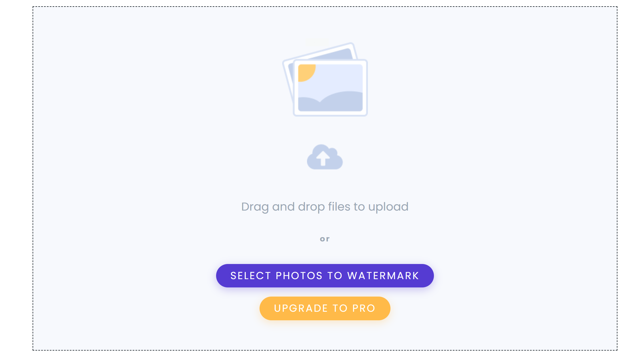Click the word 'Drag' in the upload prompt
Image resolution: width=634 pixels, height=364 pixels.
[255, 207]
